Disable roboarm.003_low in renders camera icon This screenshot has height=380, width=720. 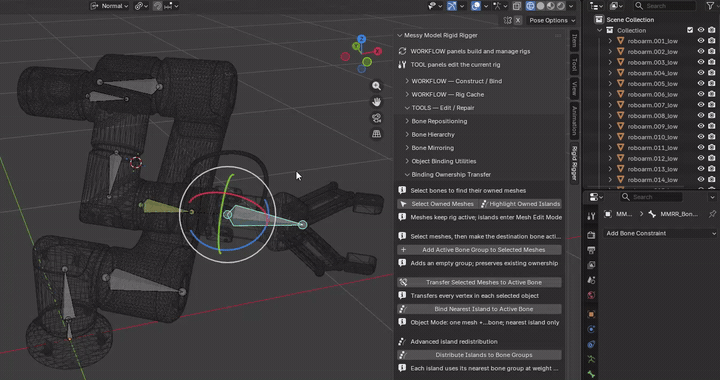tap(712, 62)
